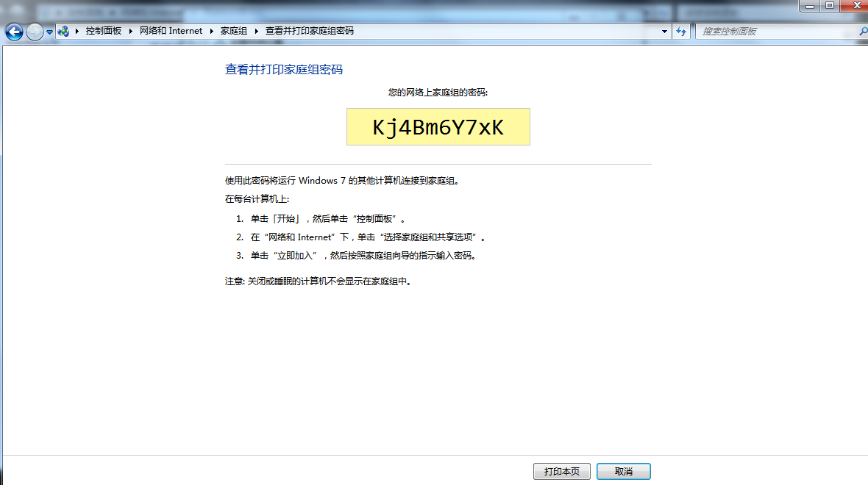The image size is (868, 485).
Task: Click the search magnifier icon
Action: 861,32
